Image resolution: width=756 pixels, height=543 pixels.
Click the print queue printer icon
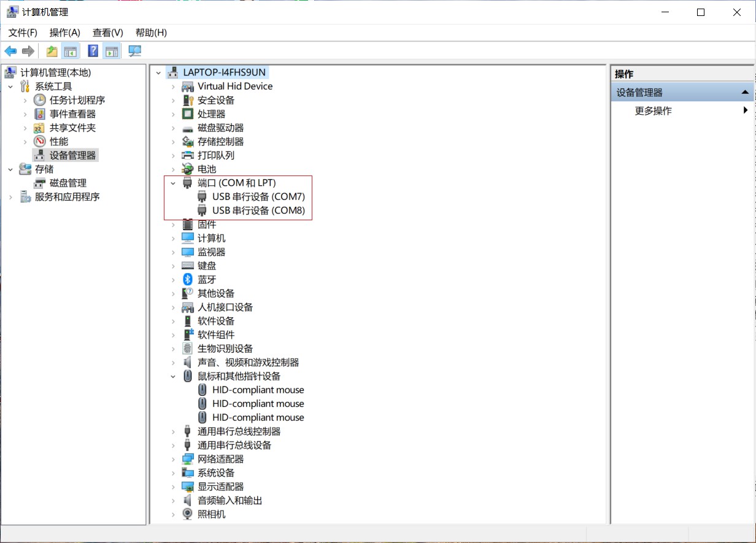coord(188,155)
